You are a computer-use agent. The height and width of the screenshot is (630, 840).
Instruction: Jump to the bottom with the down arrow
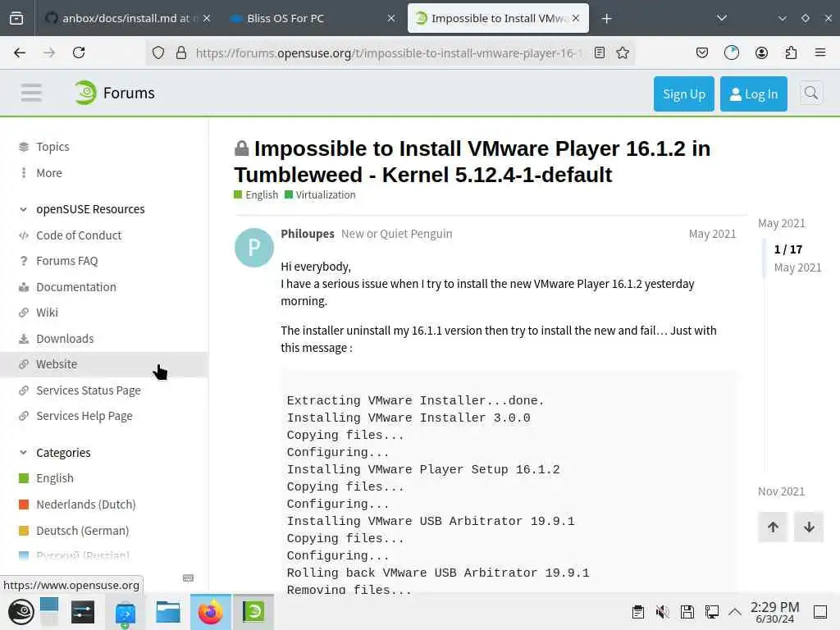[x=809, y=527]
